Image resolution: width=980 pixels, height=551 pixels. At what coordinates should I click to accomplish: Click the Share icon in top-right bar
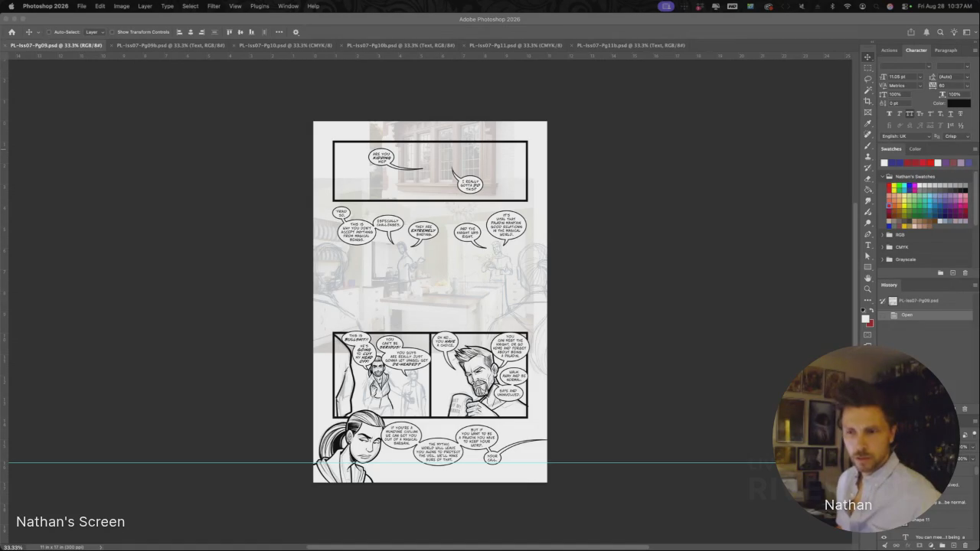(x=911, y=32)
